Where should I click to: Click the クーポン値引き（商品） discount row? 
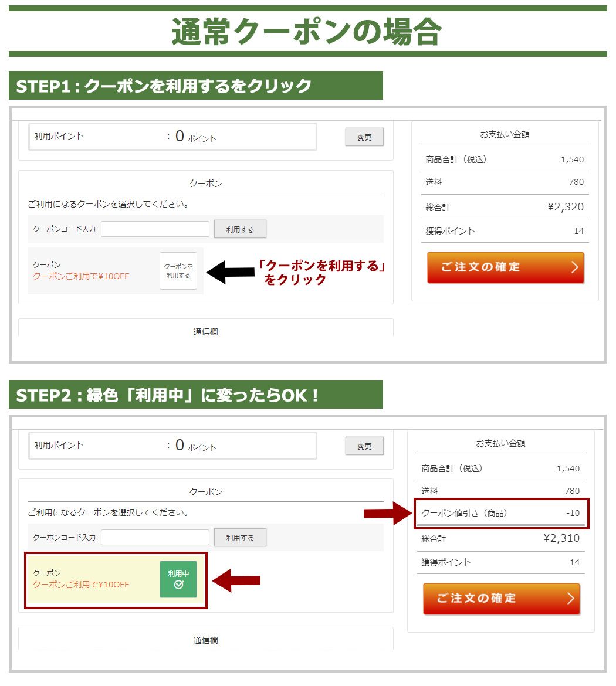coord(501,513)
